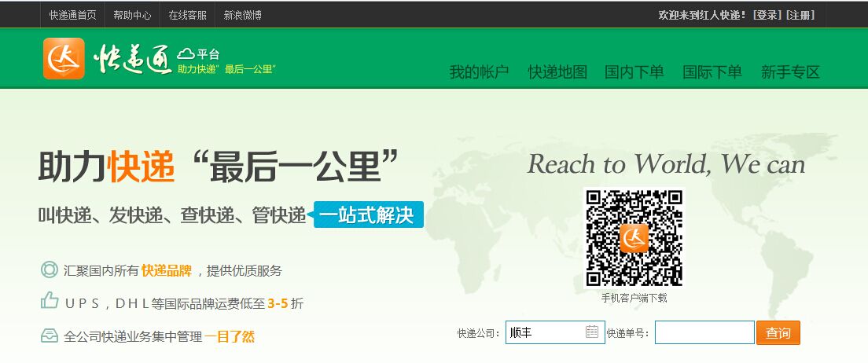Viewport: 868px width, 363px height.
Task: Visit the 新浪微博 link
Action: point(242,15)
